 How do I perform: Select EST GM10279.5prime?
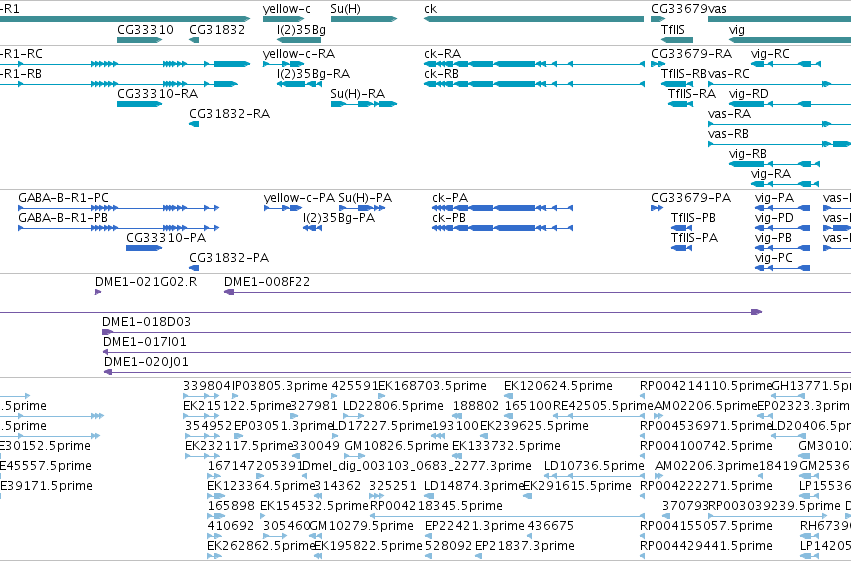[361, 527]
